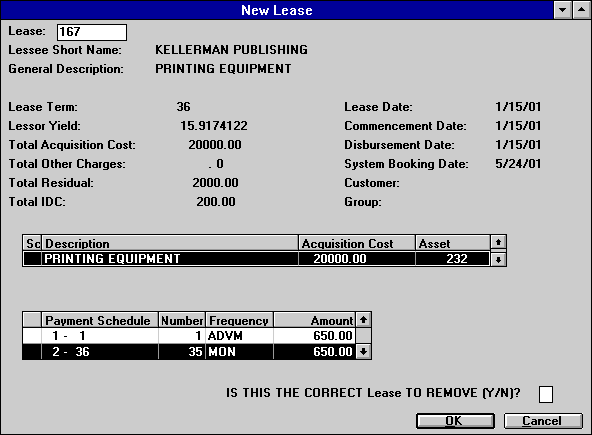Viewport: 592px width, 435px height.
Task: Click the Description column header
Action: [170, 244]
